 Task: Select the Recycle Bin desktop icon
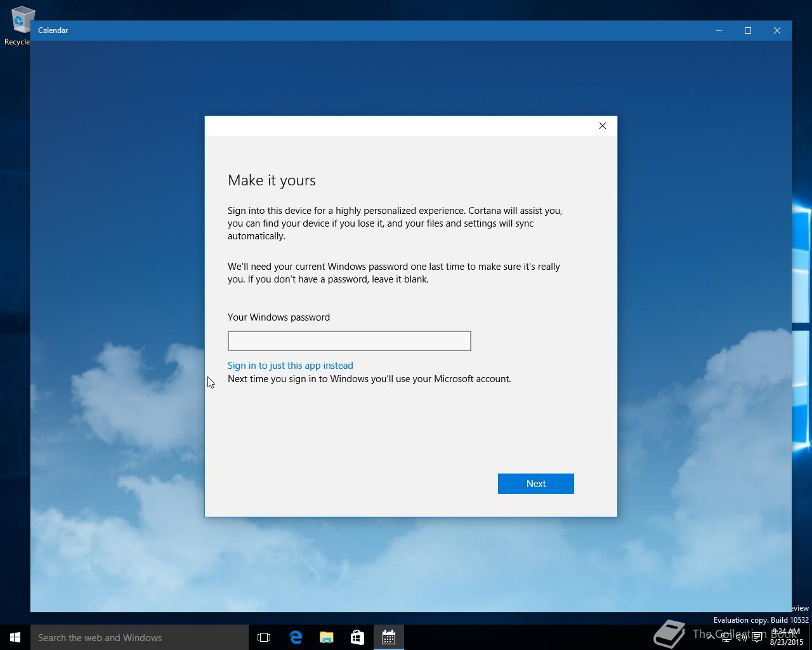(x=19, y=26)
